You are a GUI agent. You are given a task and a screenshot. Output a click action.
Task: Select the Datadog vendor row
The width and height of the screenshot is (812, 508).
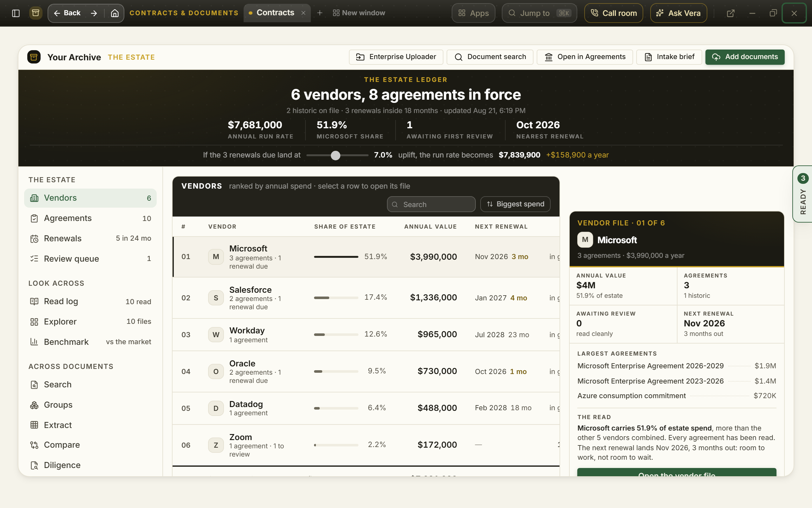pyautogui.click(x=366, y=408)
